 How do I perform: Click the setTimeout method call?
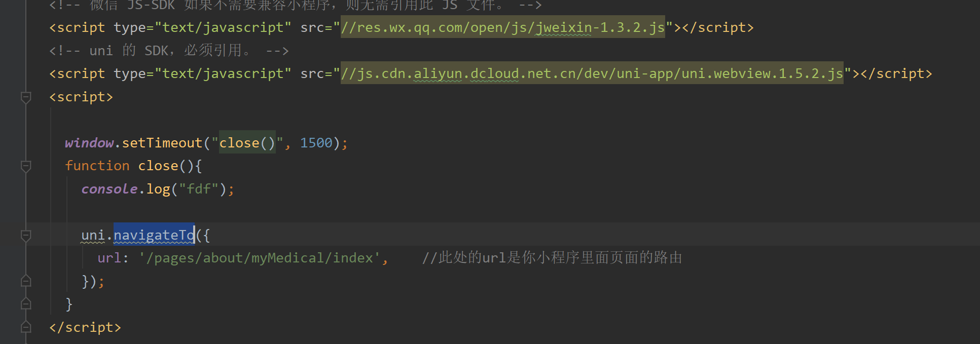coord(162,143)
